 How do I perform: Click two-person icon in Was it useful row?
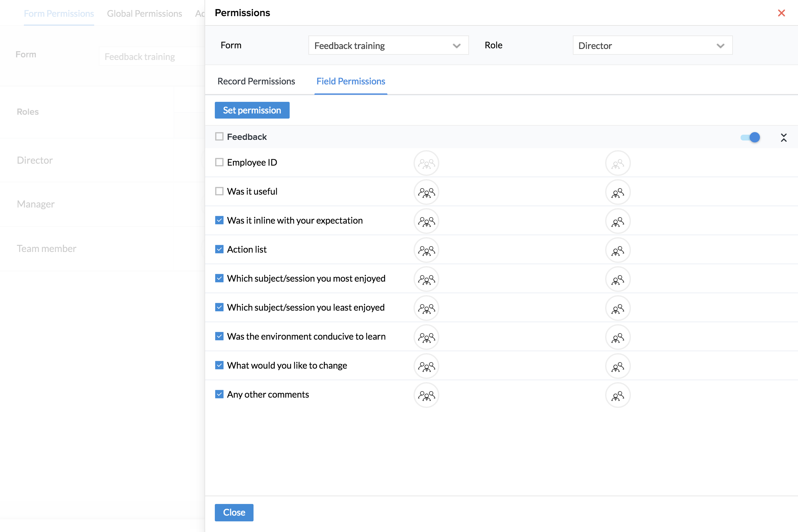[618, 192]
